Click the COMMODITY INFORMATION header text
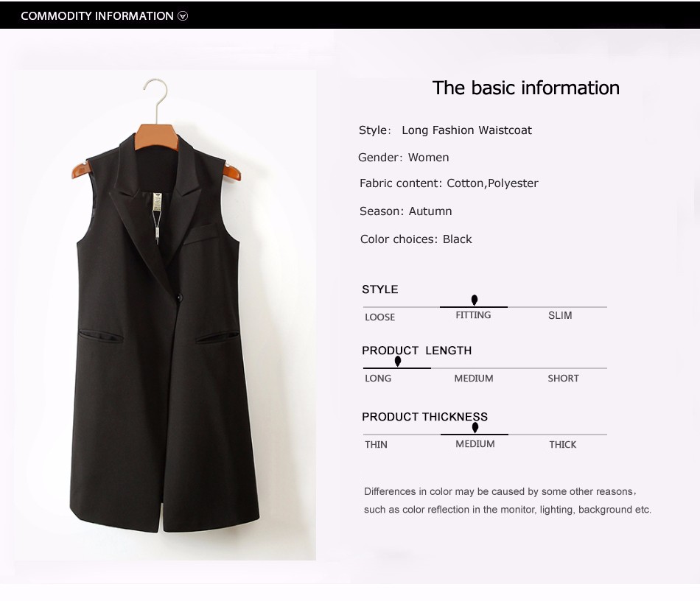This screenshot has height=601, width=700. click(97, 16)
